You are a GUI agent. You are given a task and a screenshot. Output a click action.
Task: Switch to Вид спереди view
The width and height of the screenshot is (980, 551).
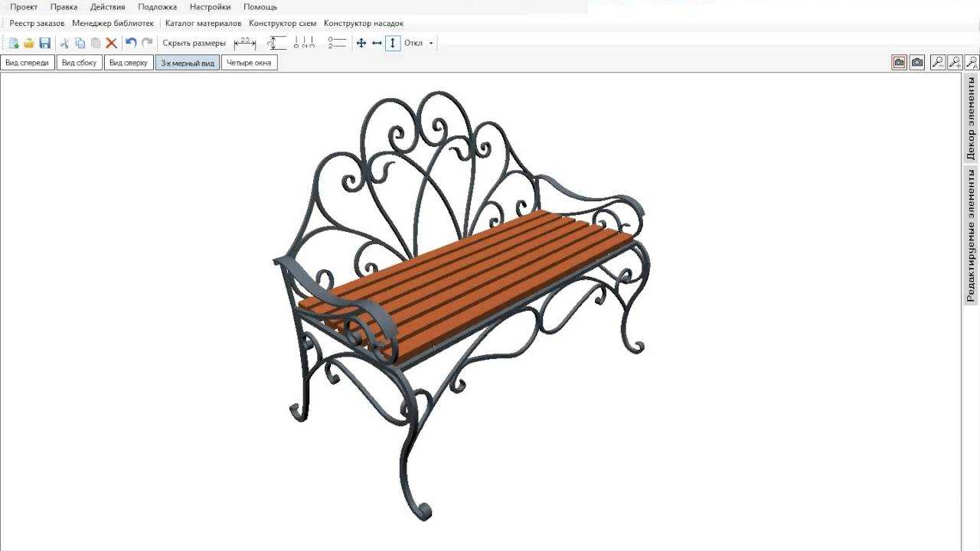[x=28, y=63]
